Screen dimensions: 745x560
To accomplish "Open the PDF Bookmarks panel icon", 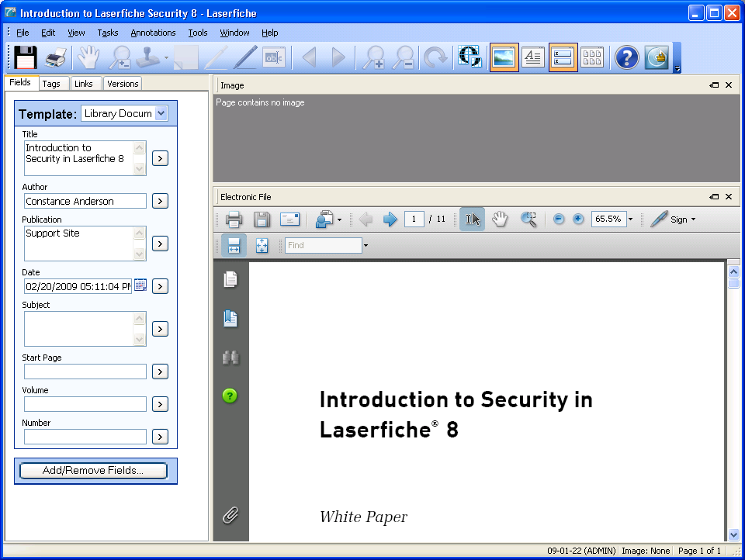I will click(x=230, y=318).
